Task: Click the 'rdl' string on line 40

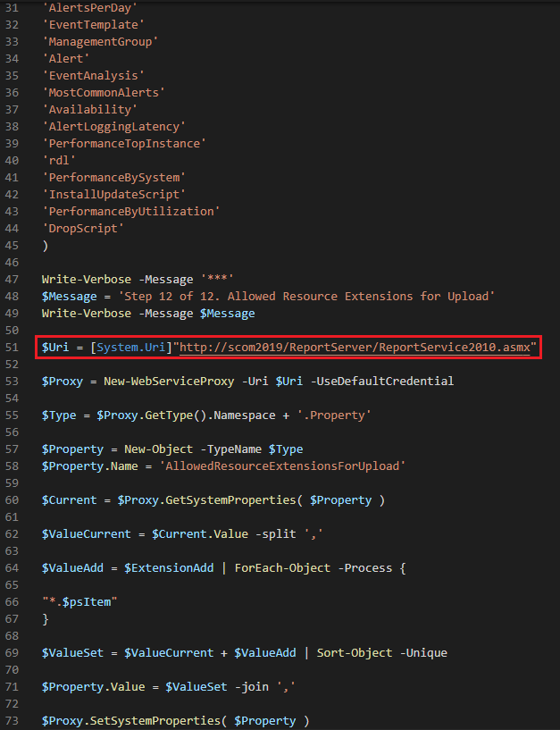Action: [x=59, y=161]
